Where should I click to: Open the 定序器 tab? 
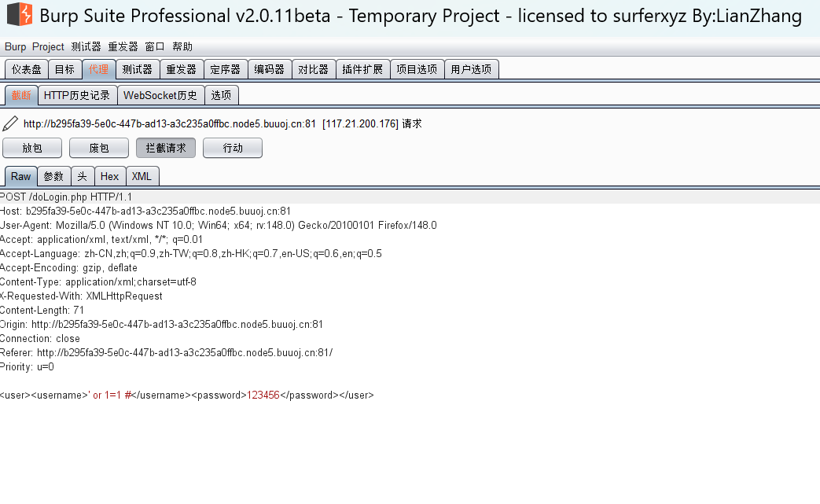point(226,69)
